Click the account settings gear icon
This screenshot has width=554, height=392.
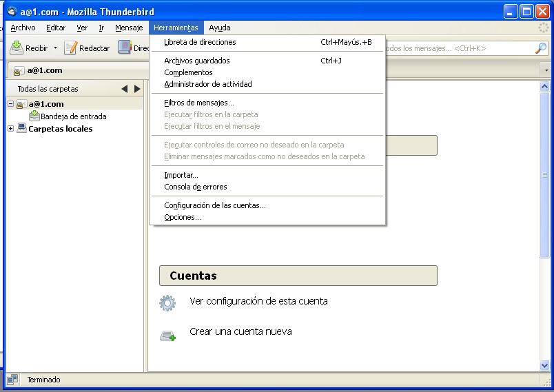pos(167,302)
